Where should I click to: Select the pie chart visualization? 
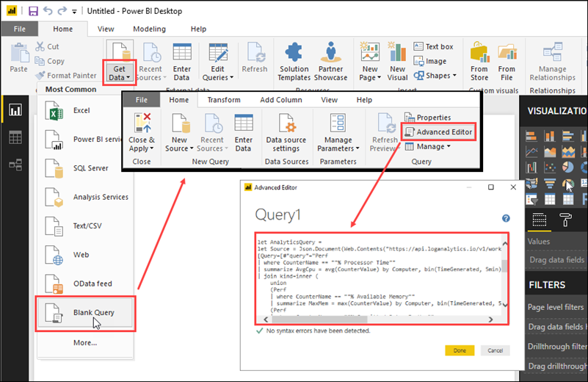point(567,167)
